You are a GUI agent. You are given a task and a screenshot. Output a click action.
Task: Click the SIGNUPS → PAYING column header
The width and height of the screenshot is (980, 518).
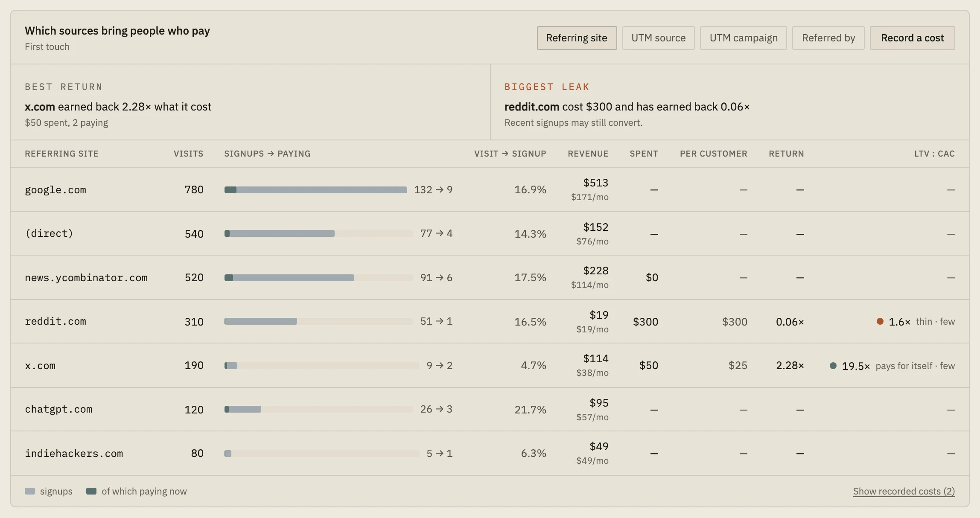(x=267, y=154)
